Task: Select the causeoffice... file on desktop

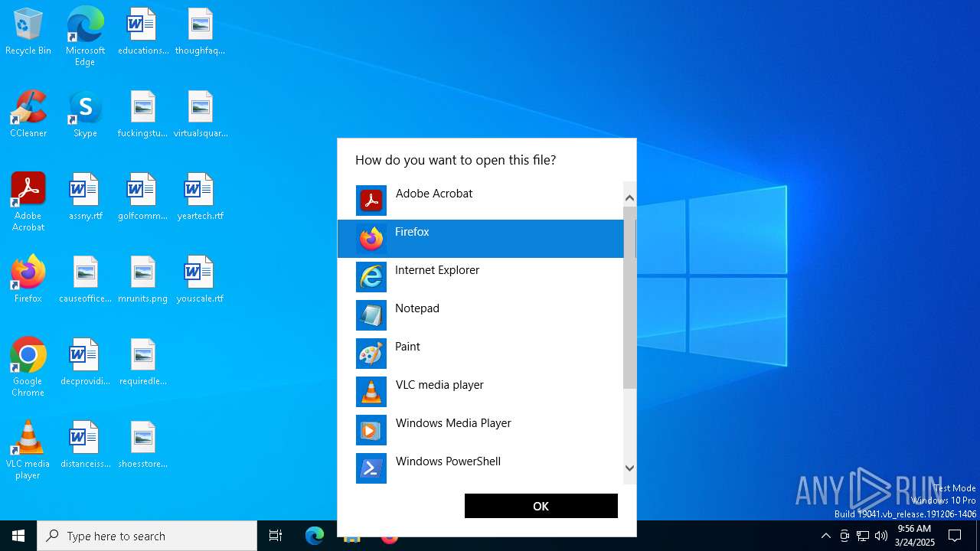Action: (85, 280)
